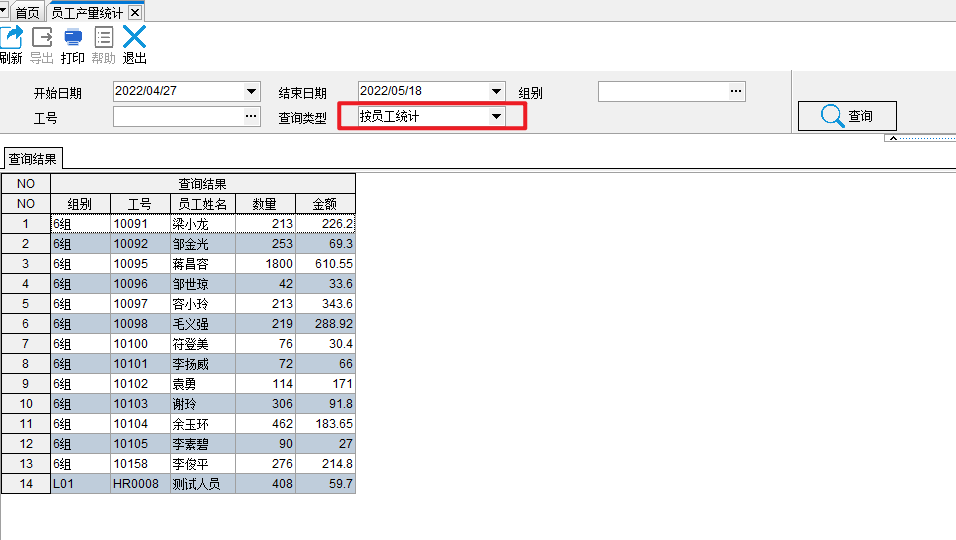Click the 数量 cell 306
The width and height of the screenshot is (956, 540).
click(265, 403)
